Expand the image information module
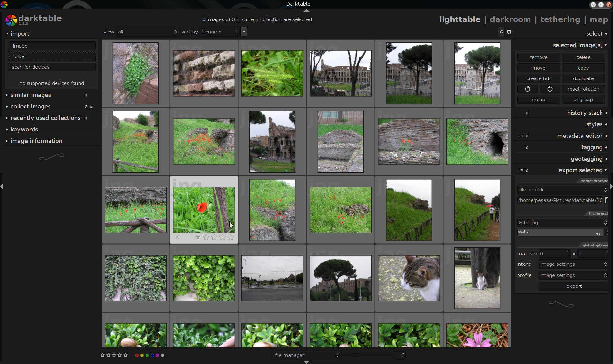This screenshot has height=364, width=613. pos(36,141)
